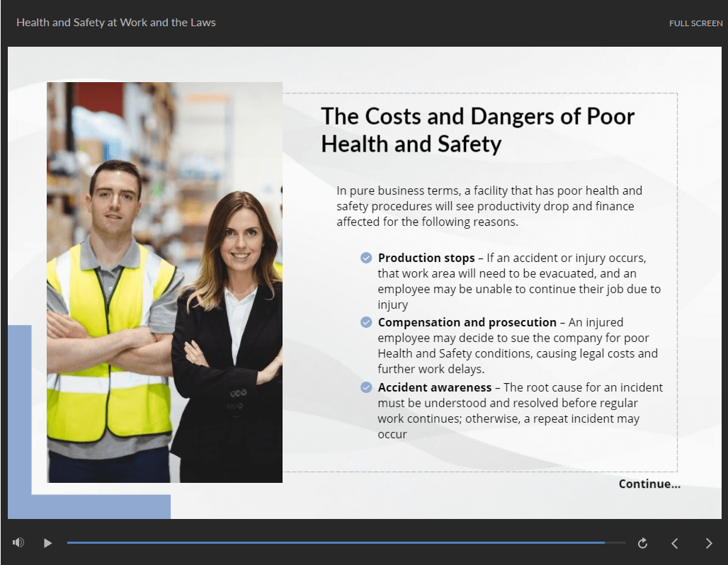The height and width of the screenshot is (565, 728).
Task: Enter FULL SCREEN mode
Action: (x=695, y=23)
